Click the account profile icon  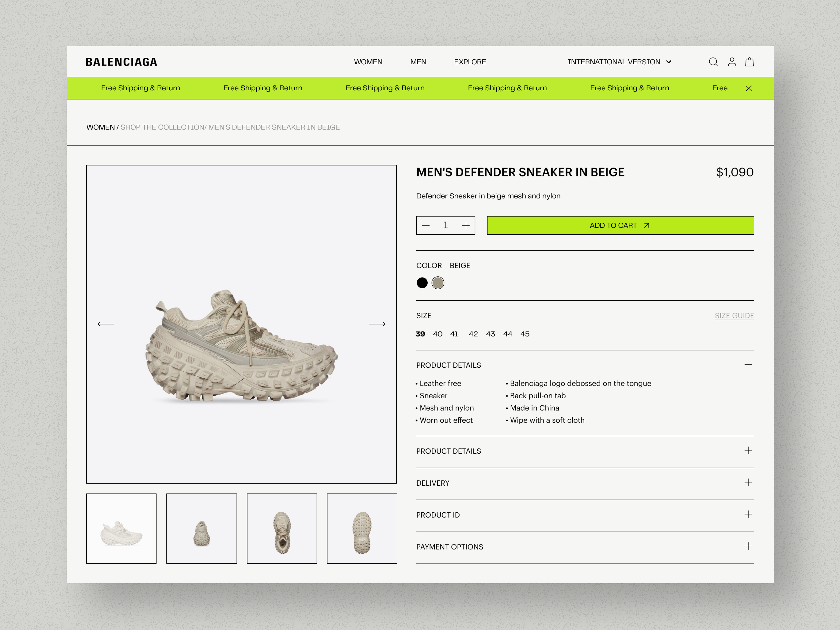click(x=731, y=61)
